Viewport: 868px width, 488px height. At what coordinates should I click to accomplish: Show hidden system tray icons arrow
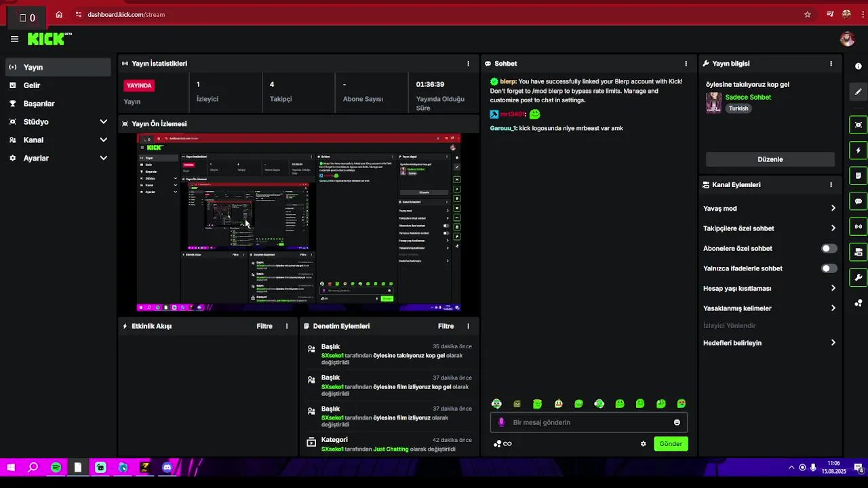pos(791,468)
